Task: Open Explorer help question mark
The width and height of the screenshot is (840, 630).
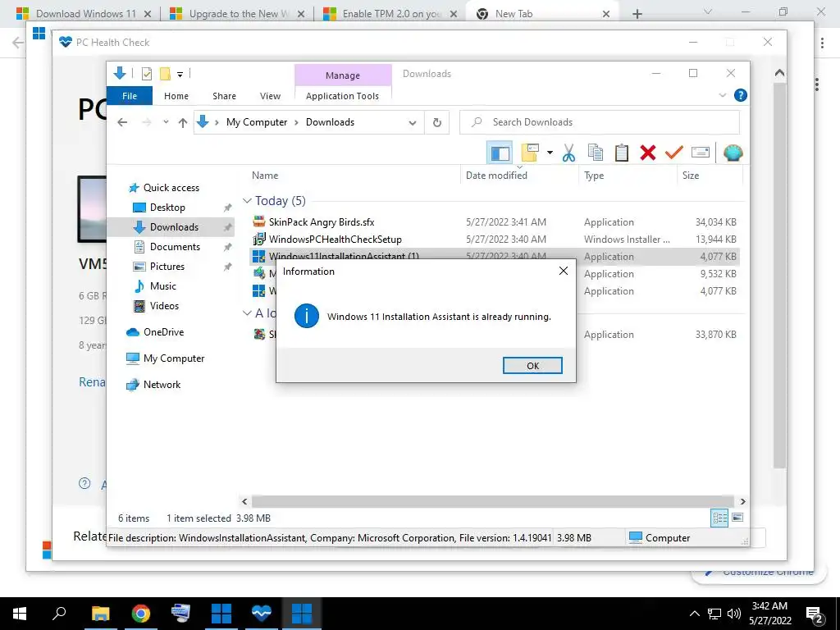Action: click(741, 95)
